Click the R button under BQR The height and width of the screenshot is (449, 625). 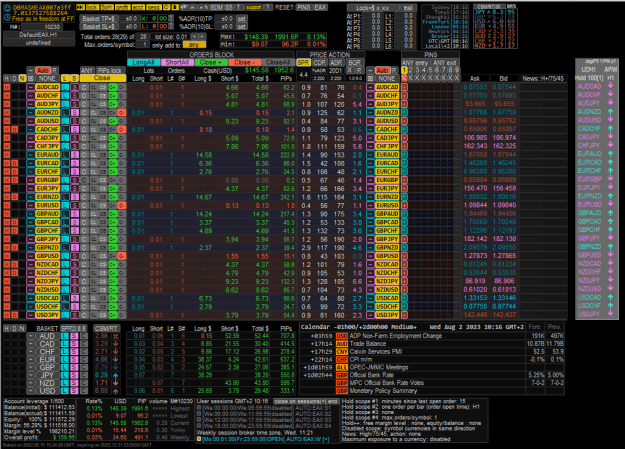click(359, 70)
